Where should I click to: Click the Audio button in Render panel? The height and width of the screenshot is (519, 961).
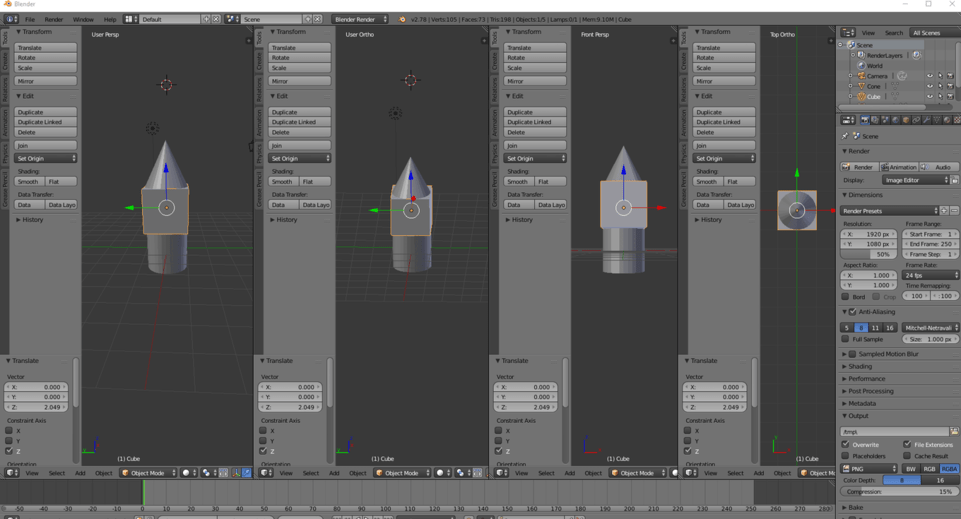(x=938, y=167)
